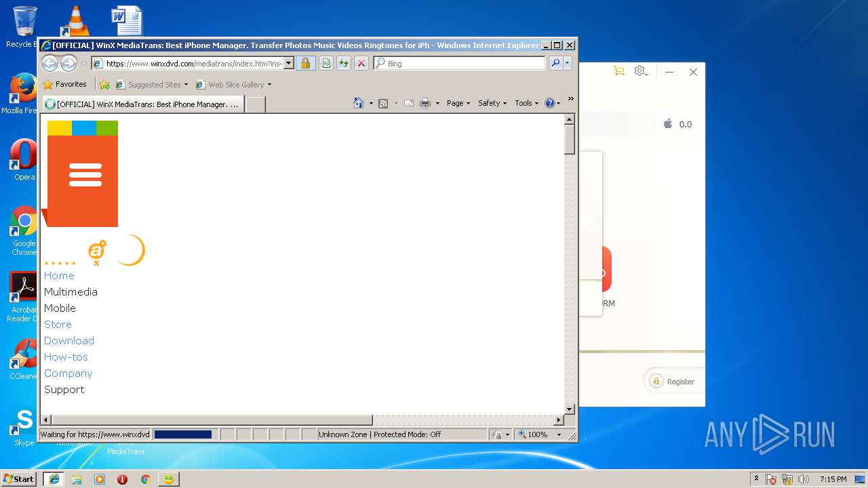The height and width of the screenshot is (488, 868).
Task: Click the Read Mail envelope icon
Action: [409, 104]
